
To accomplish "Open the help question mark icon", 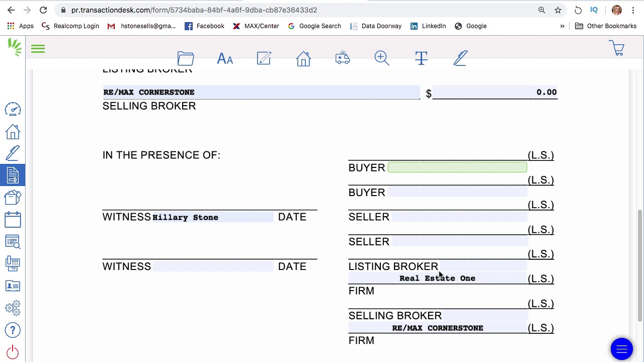I will pos(13,330).
